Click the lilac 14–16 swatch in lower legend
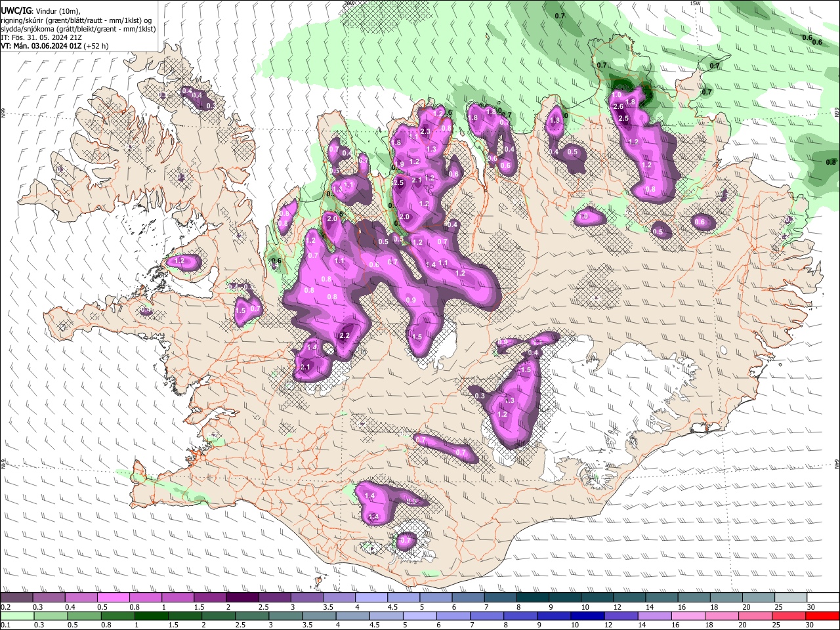The image size is (840, 630). (655, 616)
